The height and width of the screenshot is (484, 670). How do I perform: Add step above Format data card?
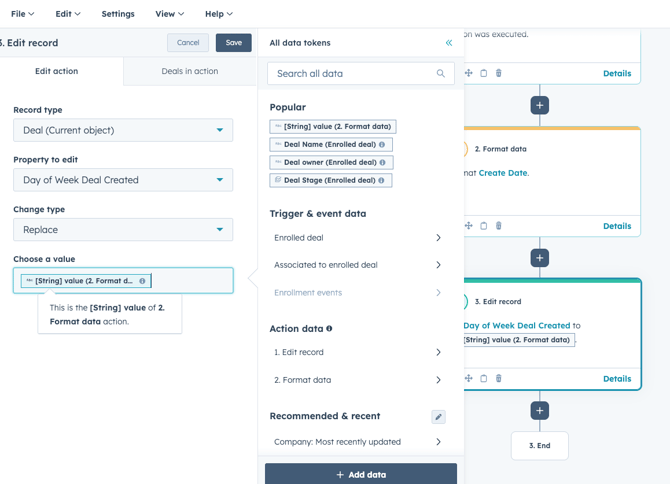tap(540, 105)
